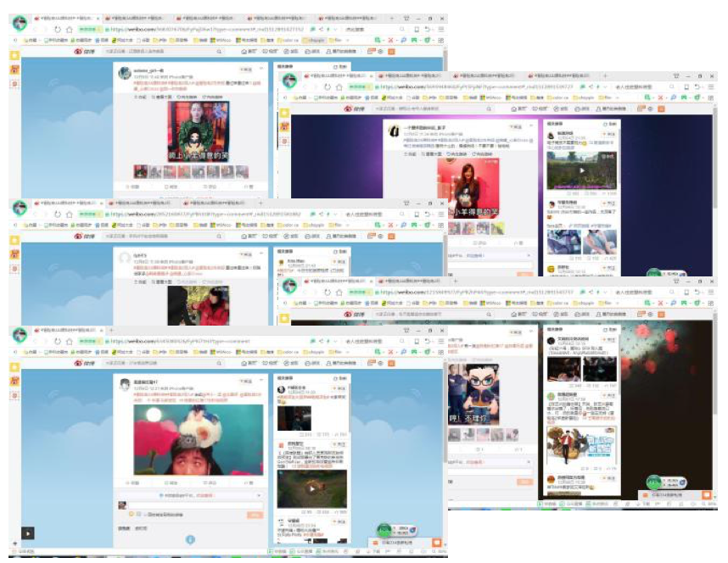728x563 pixels.
Task: Go to the browser home page in the bottom-left window
Action: coord(70,341)
